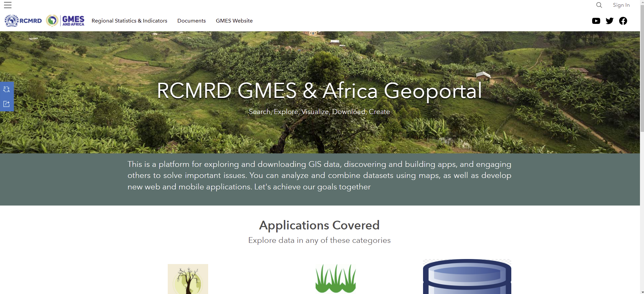
Task: Open the YouTube channel icon
Action: [x=596, y=21]
